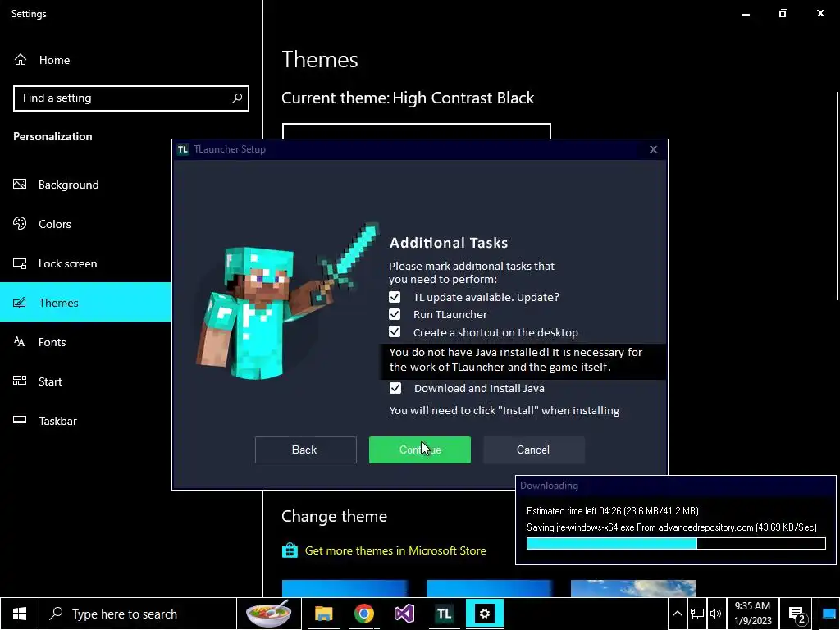Click the Downloading popup title
Viewport: 840px width, 630px height.
click(x=549, y=486)
